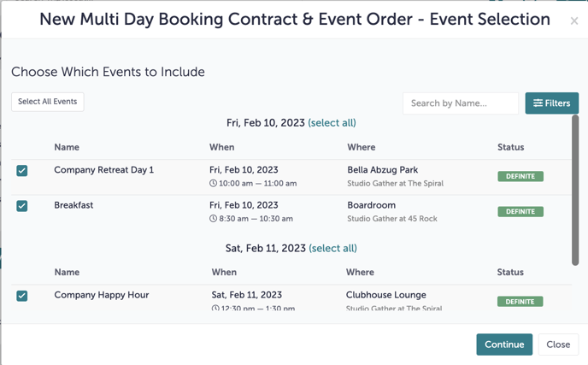
Task: Click the Bella Abzug Park location text
Action: [382, 170]
